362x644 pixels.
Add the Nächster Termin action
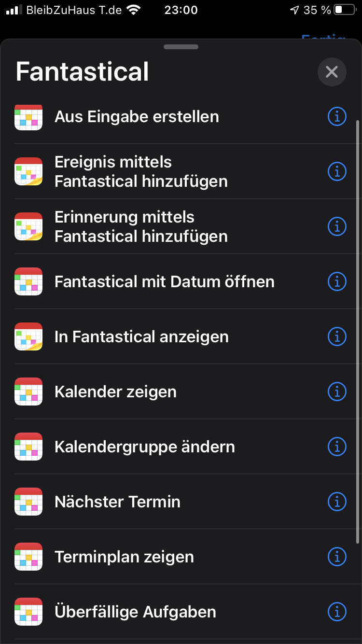117,502
